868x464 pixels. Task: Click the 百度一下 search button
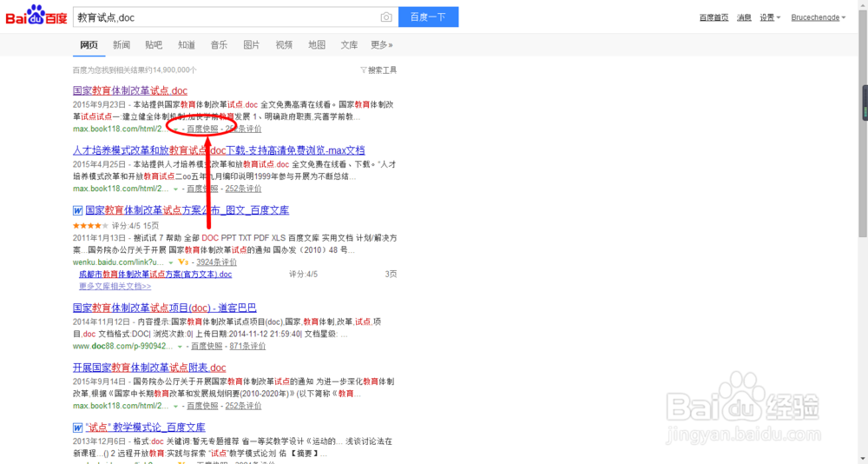pos(428,17)
